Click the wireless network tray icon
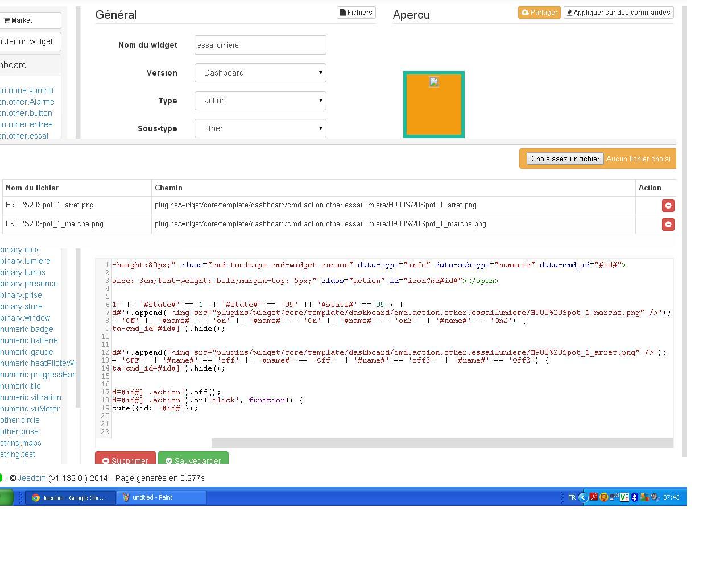728x582 pixels. click(614, 497)
